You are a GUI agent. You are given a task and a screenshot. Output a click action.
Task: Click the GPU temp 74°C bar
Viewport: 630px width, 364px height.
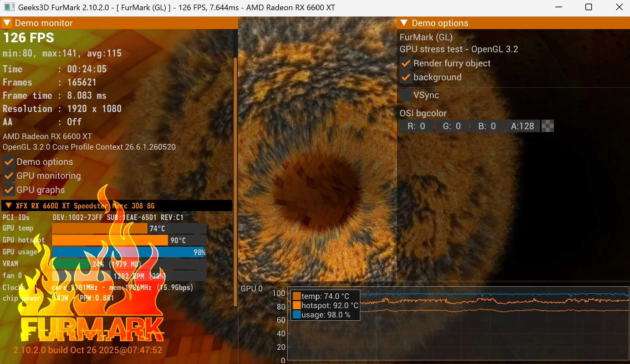tap(129, 228)
